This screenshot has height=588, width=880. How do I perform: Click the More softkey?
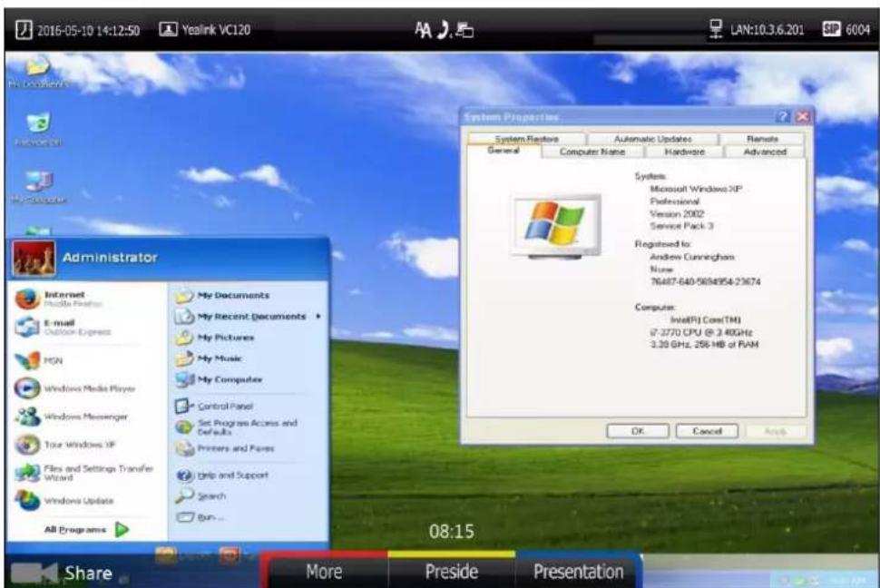[325, 572]
